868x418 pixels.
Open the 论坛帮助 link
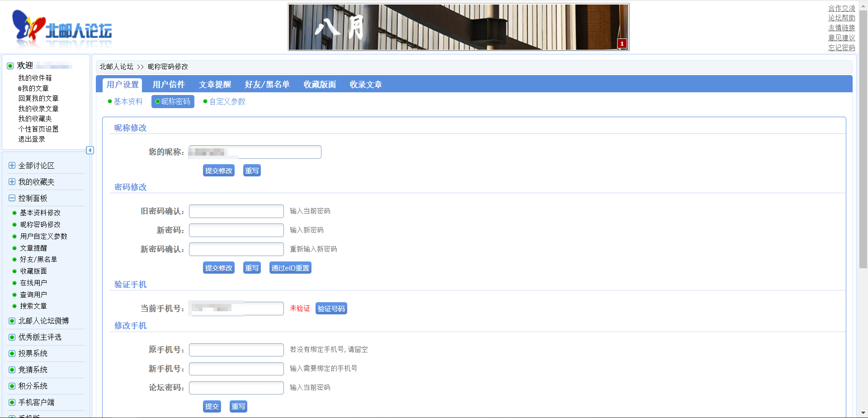841,18
